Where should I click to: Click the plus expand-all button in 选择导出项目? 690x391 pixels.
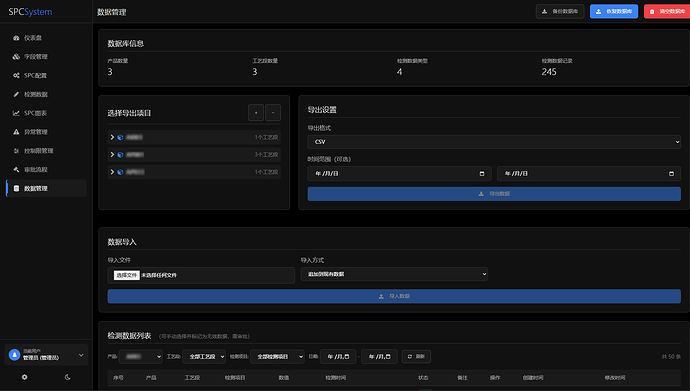tap(256, 113)
